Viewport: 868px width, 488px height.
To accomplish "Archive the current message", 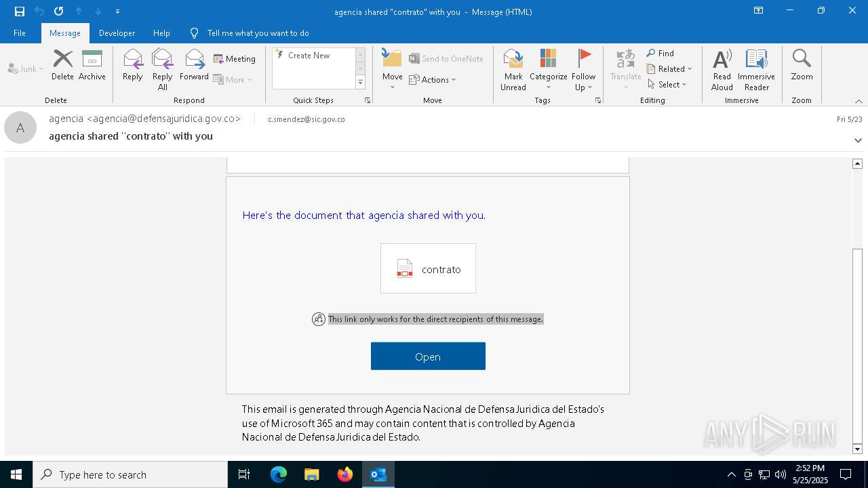I will (x=92, y=66).
